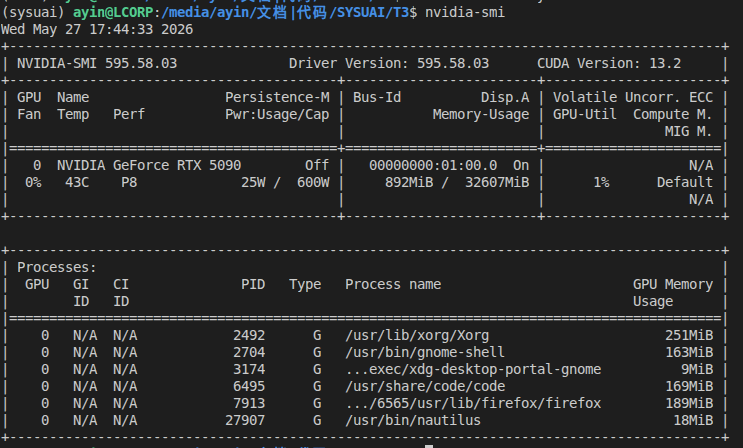Click PID '27907'
The image size is (743, 448).
click(x=245, y=421)
